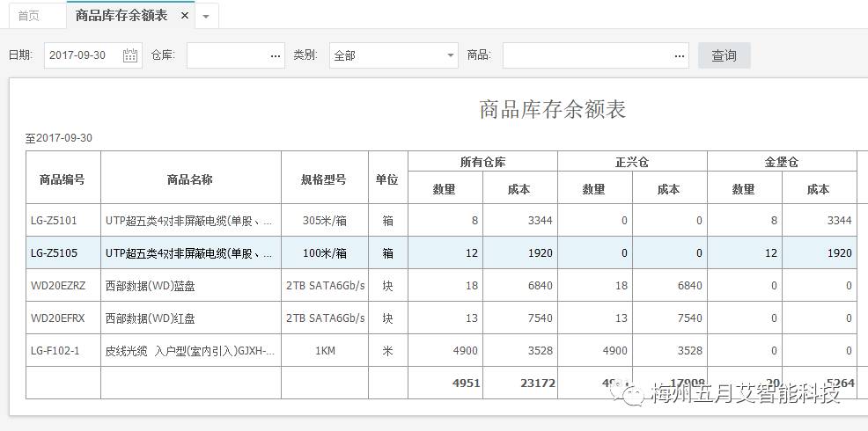Click the 查询 query button
Screen dimensions: 868x431
coord(724,55)
